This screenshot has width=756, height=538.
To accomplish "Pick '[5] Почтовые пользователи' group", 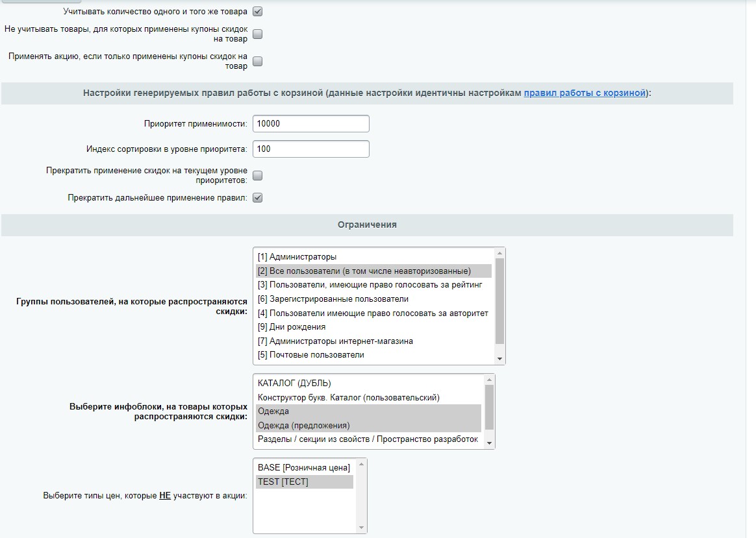I will tap(310, 355).
